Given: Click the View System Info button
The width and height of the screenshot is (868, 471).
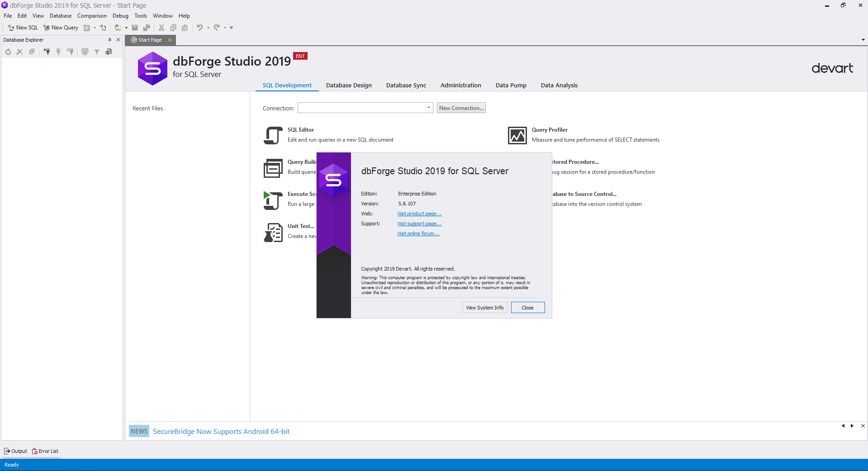Looking at the screenshot, I should pos(485,308).
